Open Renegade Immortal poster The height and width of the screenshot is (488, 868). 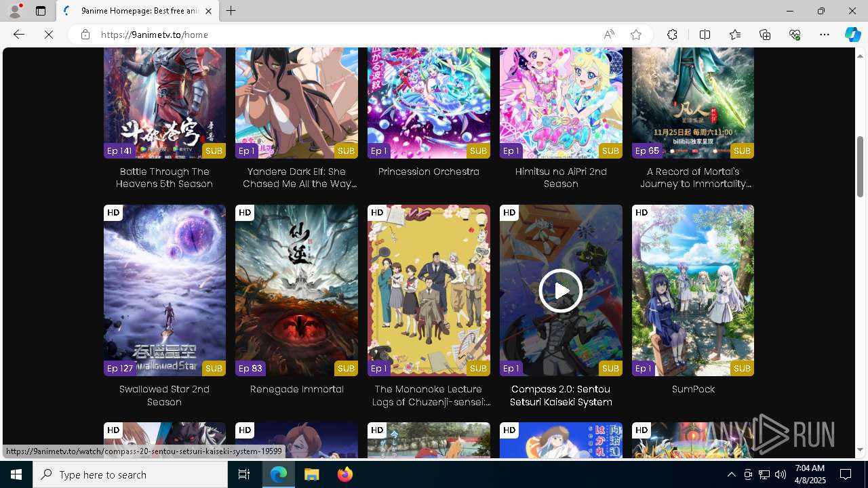pyautogui.click(x=296, y=290)
